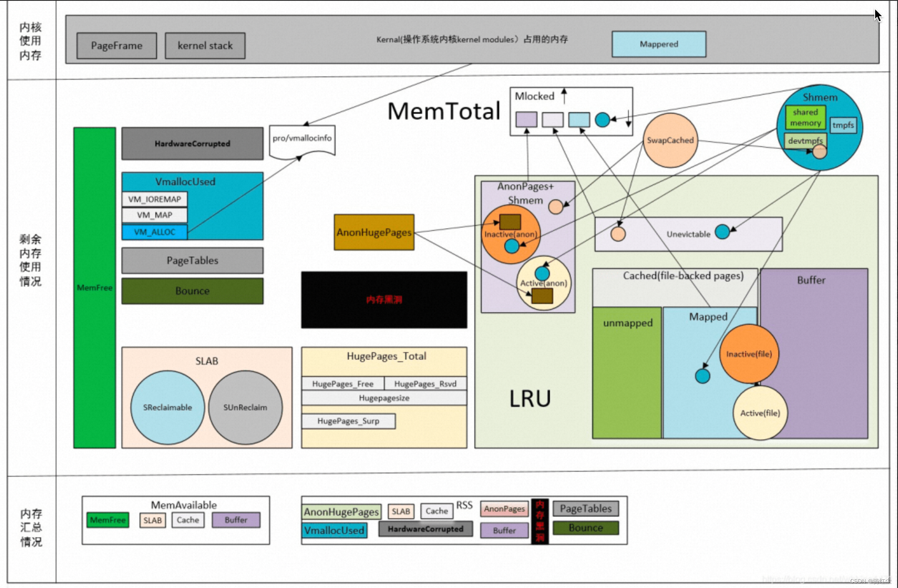The width and height of the screenshot is (898, 588).
Task: Click the LRU label
Action: point(530,399)
